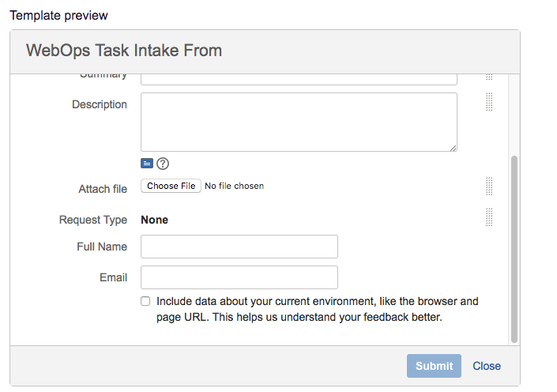Click the drag handle beside Request Type
This screenshot has width=557, height=392.
(x=489, y=217)
